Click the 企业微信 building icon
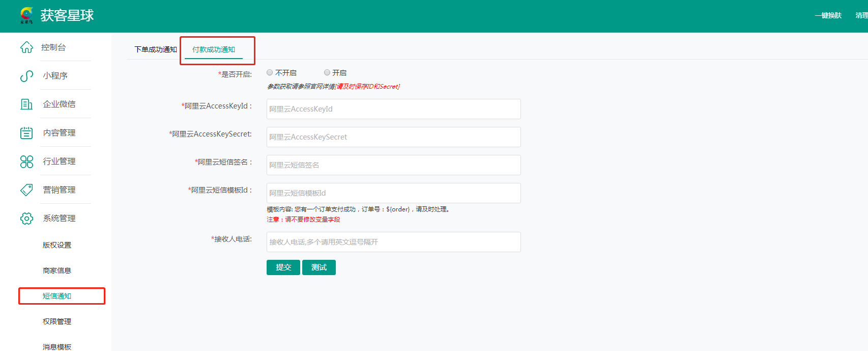868x351 pixels. pos(26,104)
